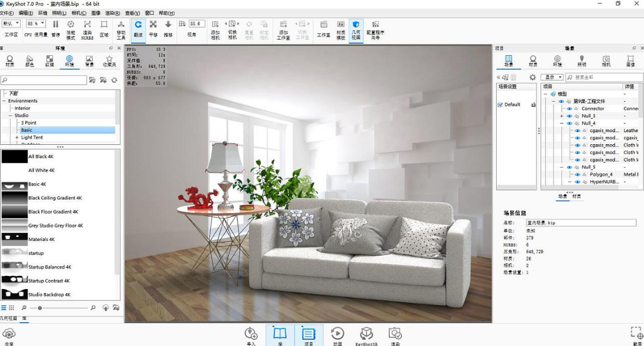Viewport: 644px width, 346px height.
Task: Toggle visibility of 第9课-工程文件 group
Action: (x=561, y=101)
